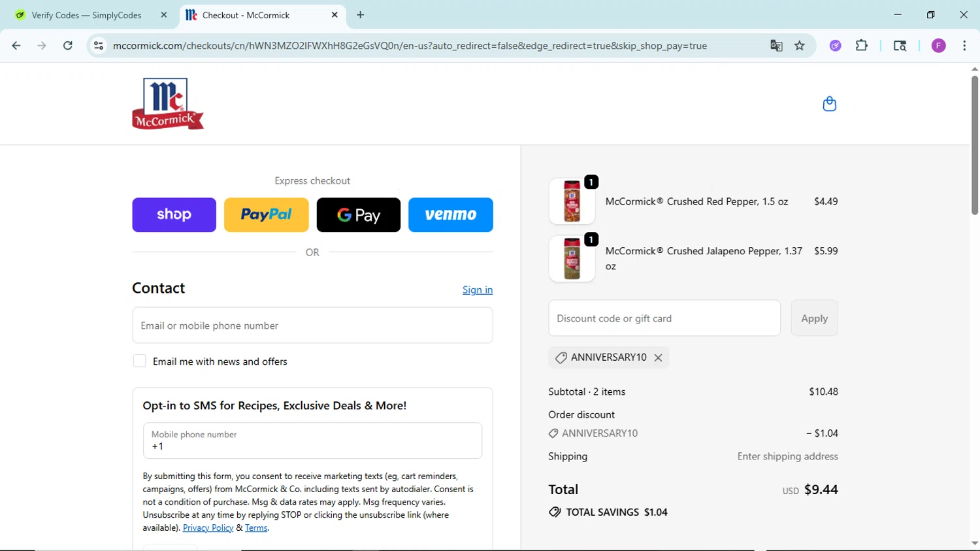This screenshot has width=980, height=551.
Task: Click the page vertical scrollbar
Action: (975, 145)
